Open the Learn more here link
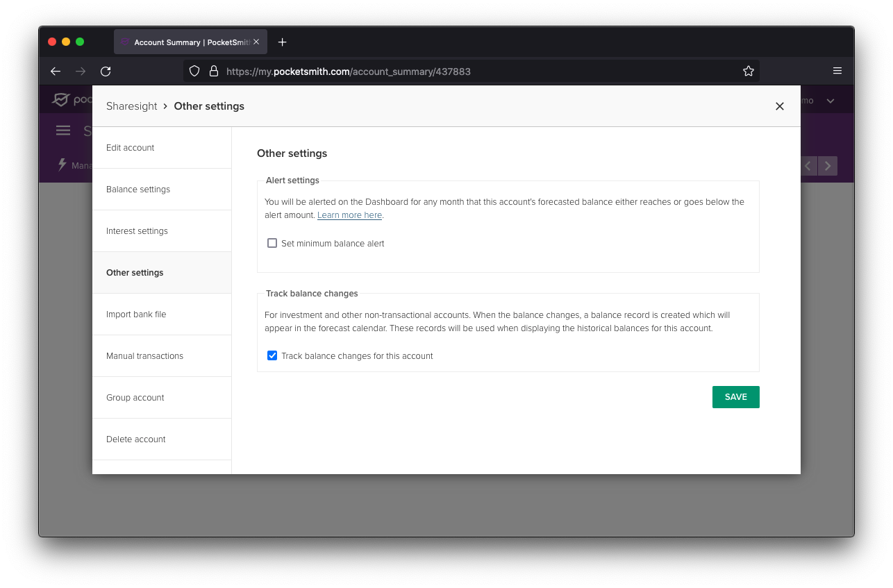Viewport: 893px width, 588px height. coord(349,215)
